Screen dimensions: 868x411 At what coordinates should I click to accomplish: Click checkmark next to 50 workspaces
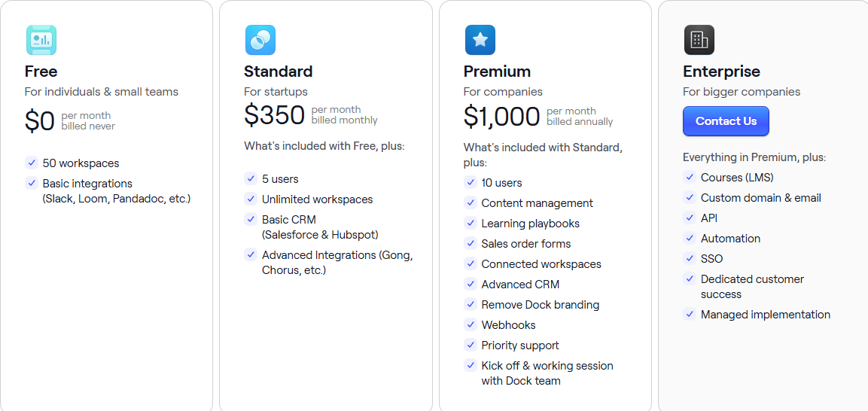click(x=32, y=163)
